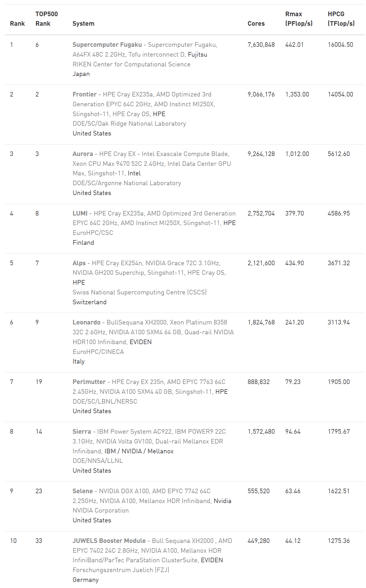Click RIKEN Center for Computational Science
366x588 pixels.
[132, 64]
